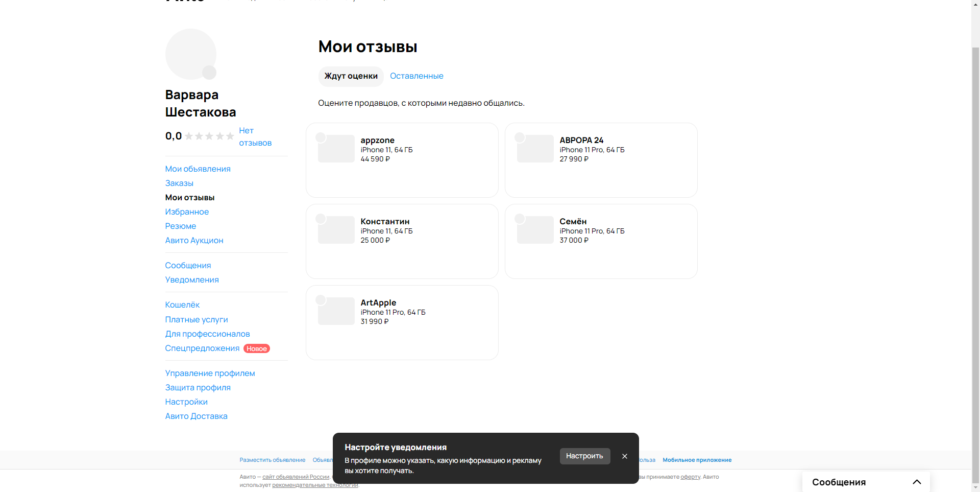Open Настройки in sidebar

186,402
